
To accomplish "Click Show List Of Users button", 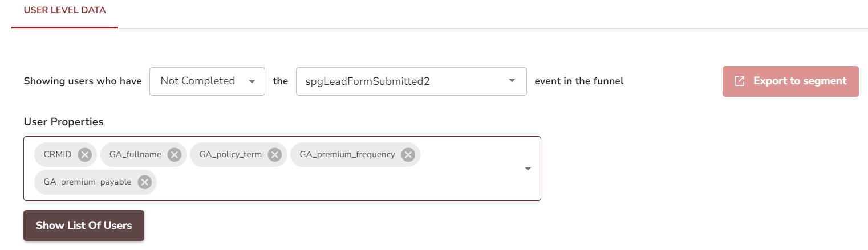I will click(x=84, y=226).
